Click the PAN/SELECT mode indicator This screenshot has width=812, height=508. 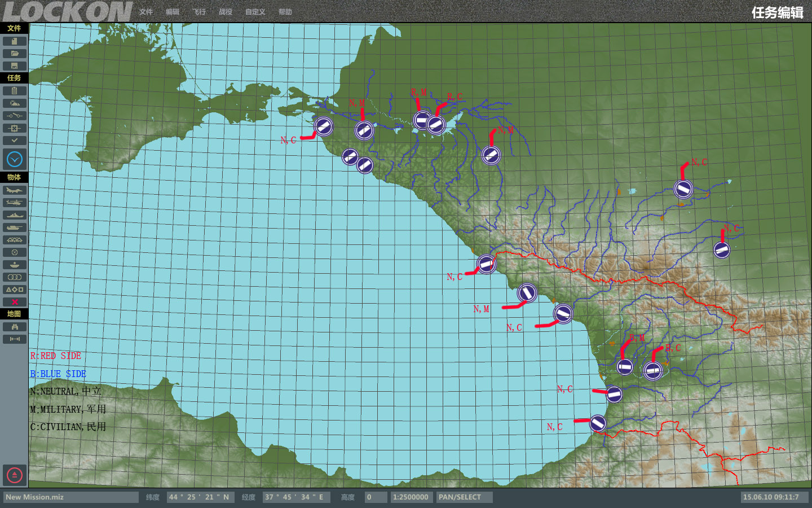(x=465, y=497)
